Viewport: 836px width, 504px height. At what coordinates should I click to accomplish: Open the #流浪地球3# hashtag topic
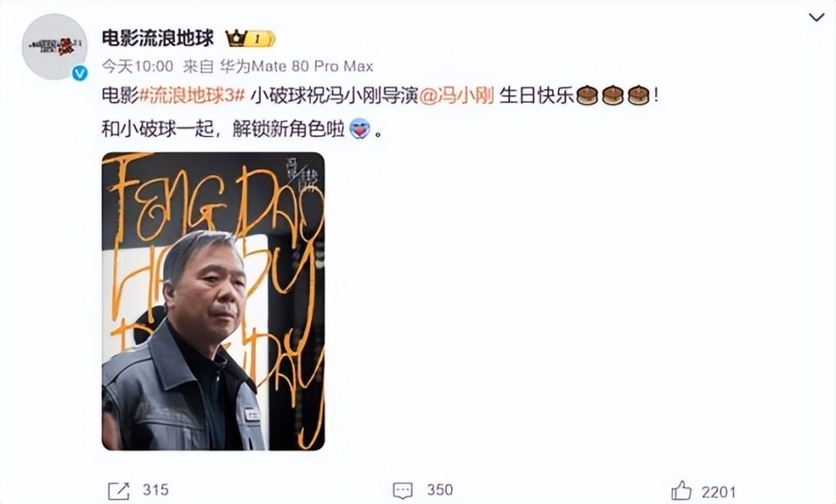(192, 96)
